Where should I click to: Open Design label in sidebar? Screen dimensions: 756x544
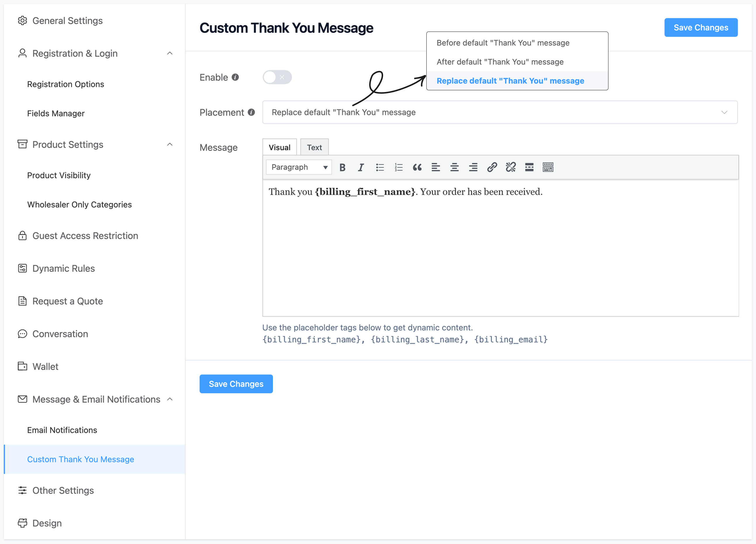[47, 523]
